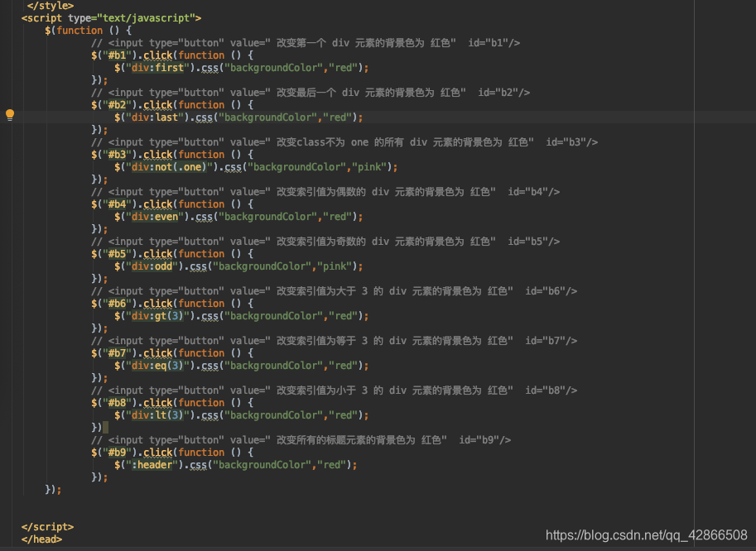Click "backgroundColor" in the div:eq(3) line
This screenshot has width=756, height=551.
273,366
